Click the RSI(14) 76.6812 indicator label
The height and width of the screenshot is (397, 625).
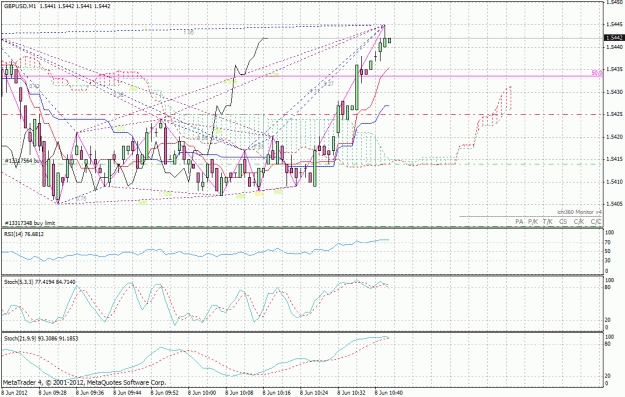coord(24,234)
